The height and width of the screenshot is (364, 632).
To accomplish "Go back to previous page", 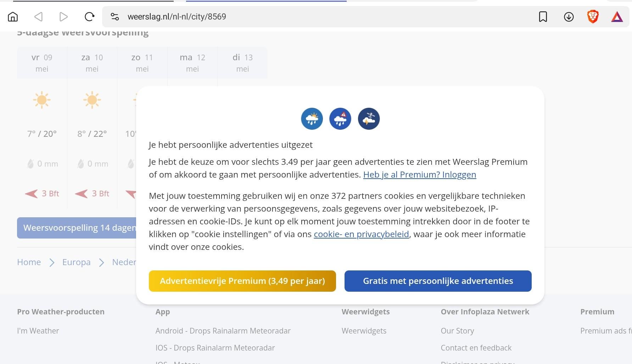I will point(38,17).
